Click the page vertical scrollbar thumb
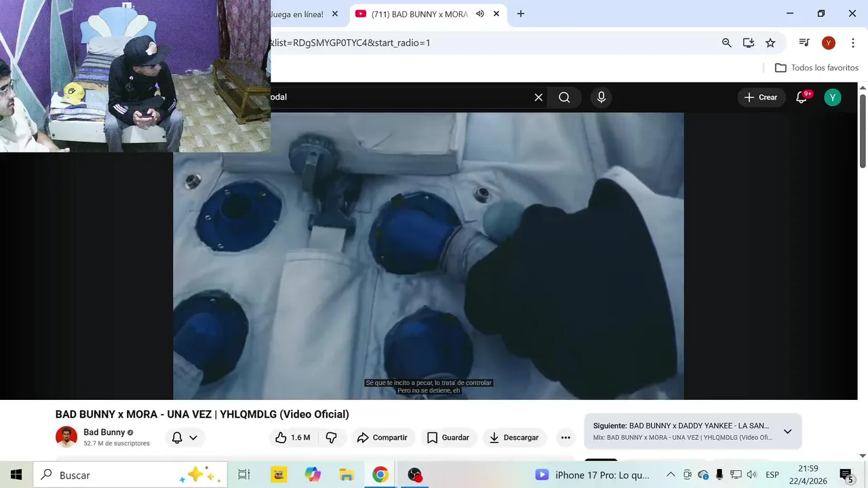The height and width of the screenshot is (488, 868). pos(863,131)
